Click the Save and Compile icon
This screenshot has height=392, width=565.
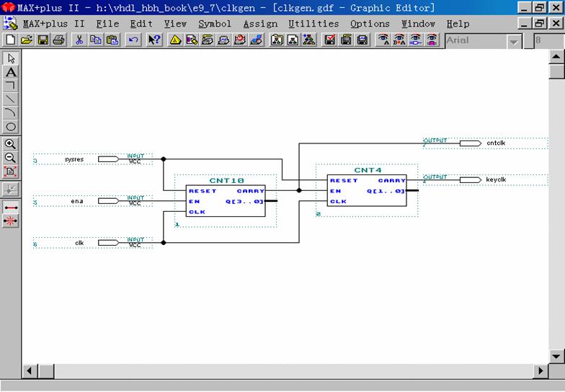click(x=346, y=40)
